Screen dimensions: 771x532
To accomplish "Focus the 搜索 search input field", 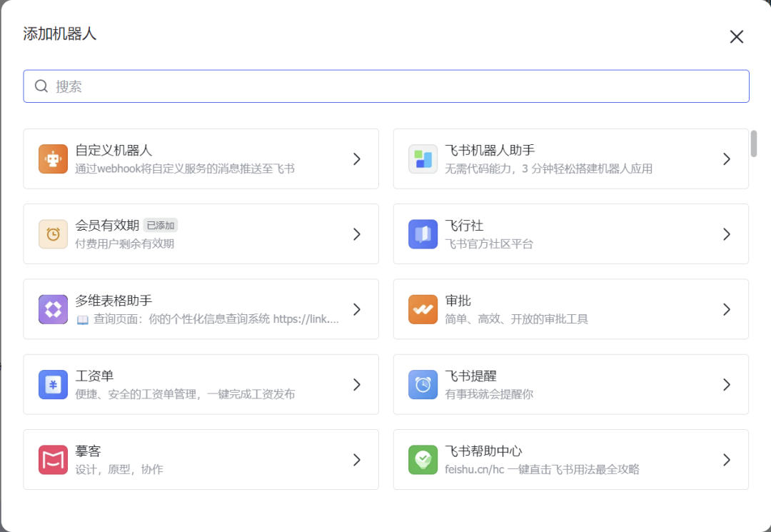I will 386,86.
